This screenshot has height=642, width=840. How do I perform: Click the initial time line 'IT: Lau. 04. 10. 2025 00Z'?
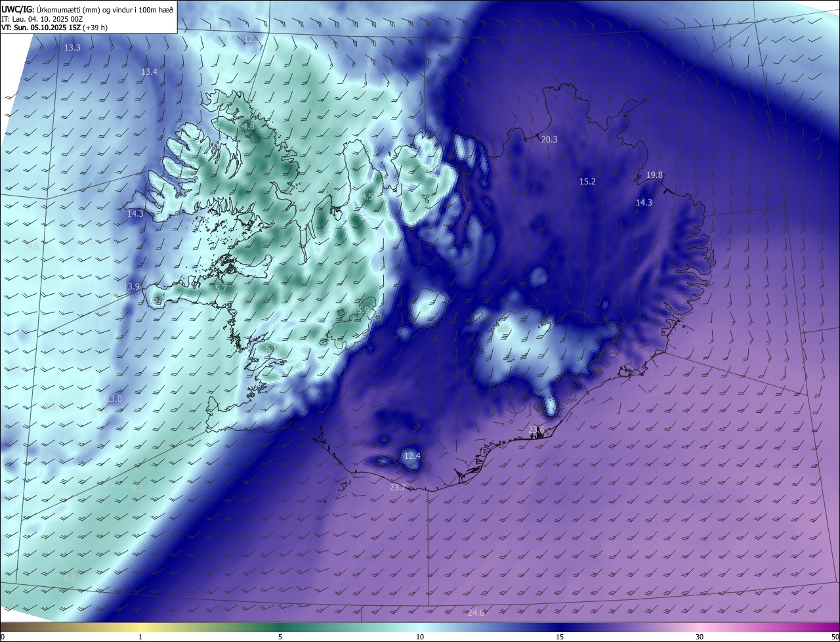(42, 19)
